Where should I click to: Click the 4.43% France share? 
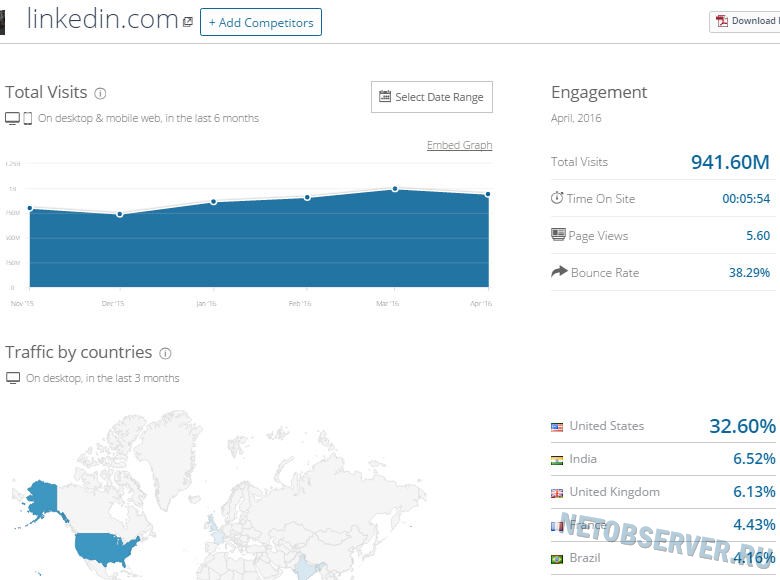click(754, 524)
